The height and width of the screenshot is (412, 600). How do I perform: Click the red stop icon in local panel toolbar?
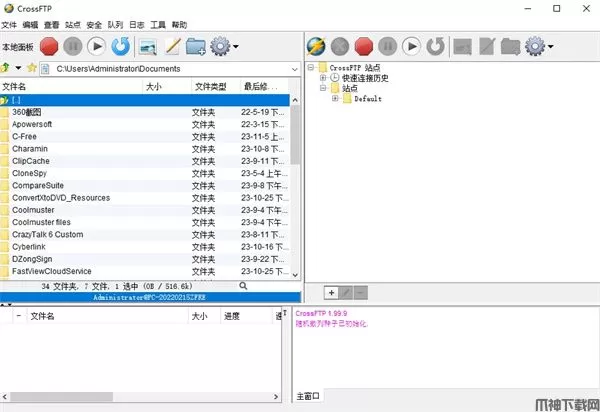(49, 47)
